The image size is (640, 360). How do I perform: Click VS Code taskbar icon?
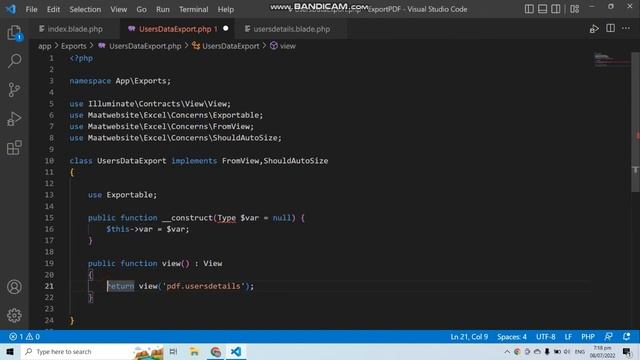[x=236, y=351]
